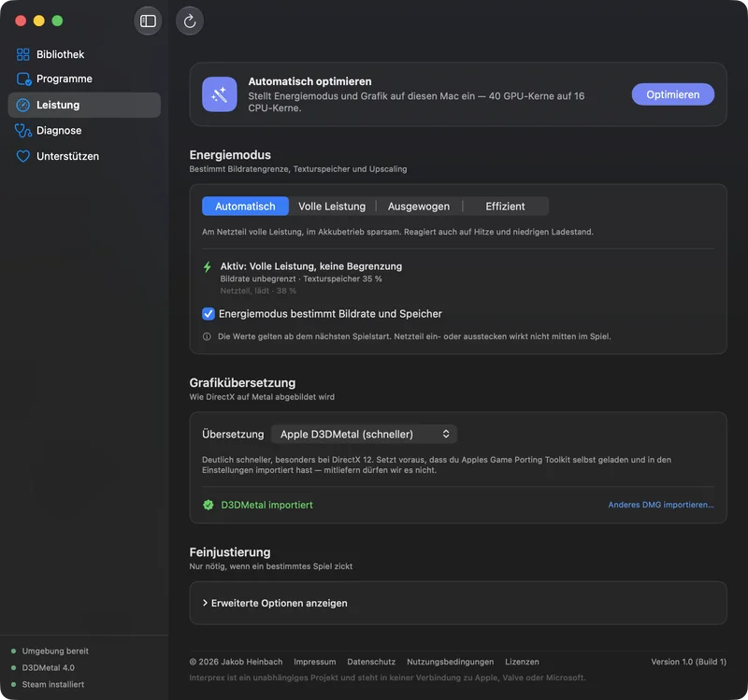Open the Lizenzen link

(x=522, y=662)
